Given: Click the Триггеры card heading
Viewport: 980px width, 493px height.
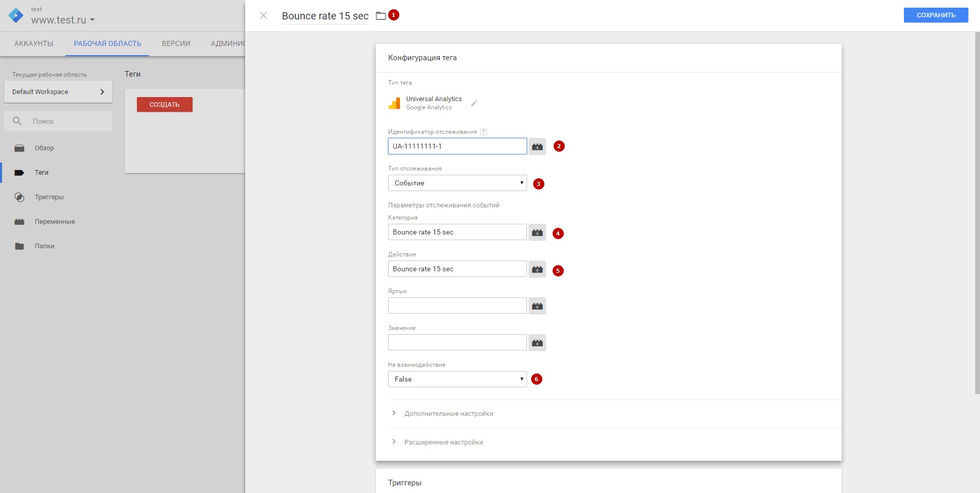Looking at the screenshot, I should click(404, 483).
